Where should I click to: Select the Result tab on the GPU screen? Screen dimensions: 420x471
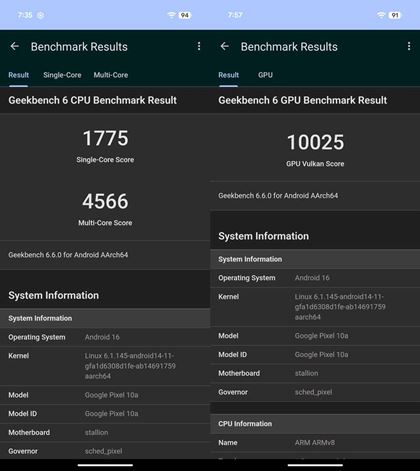[x=229, y=75]
